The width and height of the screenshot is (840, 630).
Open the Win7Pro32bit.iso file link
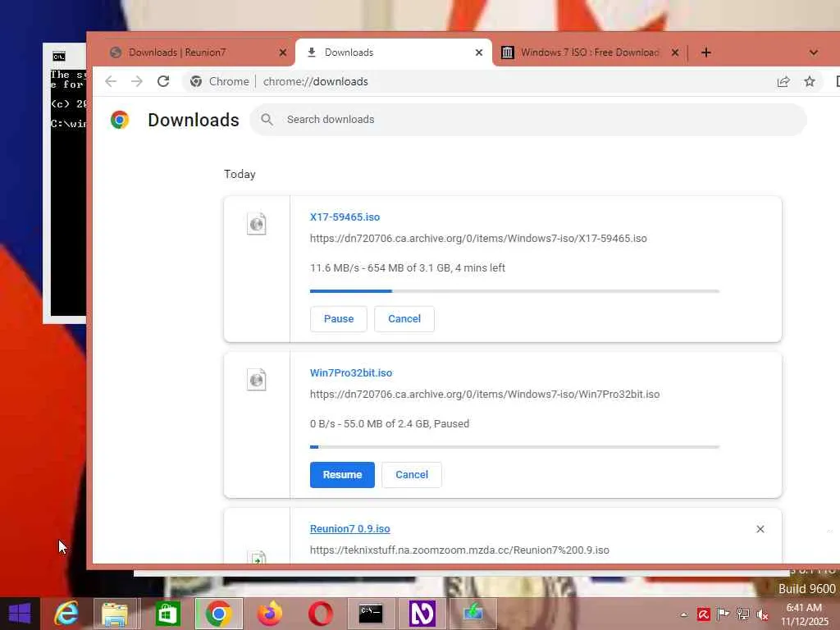click(351, 373)
